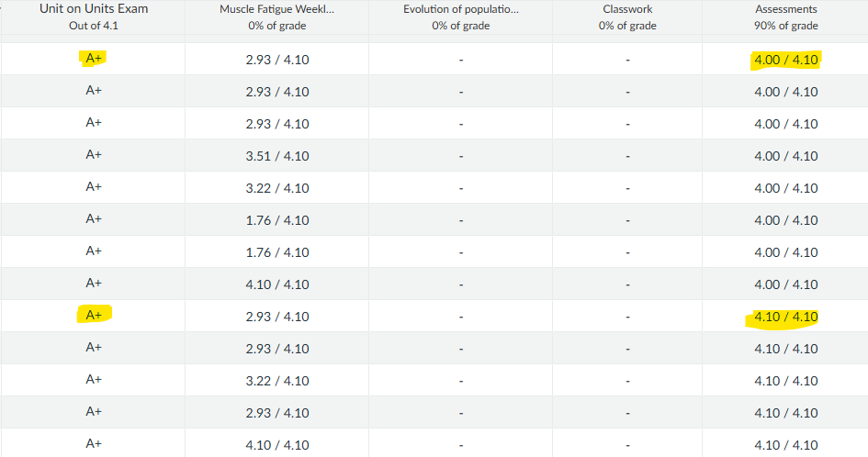Select the second 1.76 / 4.10 score
Image resolution: width=868 pixels, height=457 pixels.
[277, 252]
